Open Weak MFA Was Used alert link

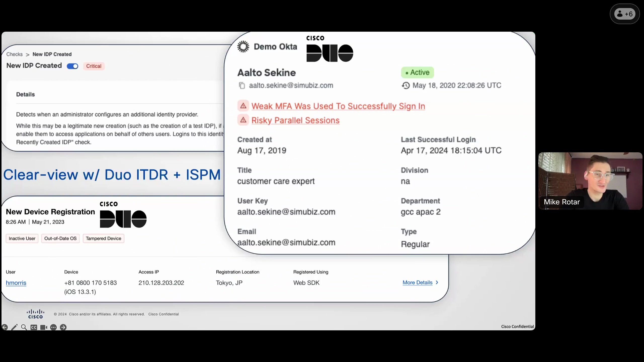pos(338,106)
